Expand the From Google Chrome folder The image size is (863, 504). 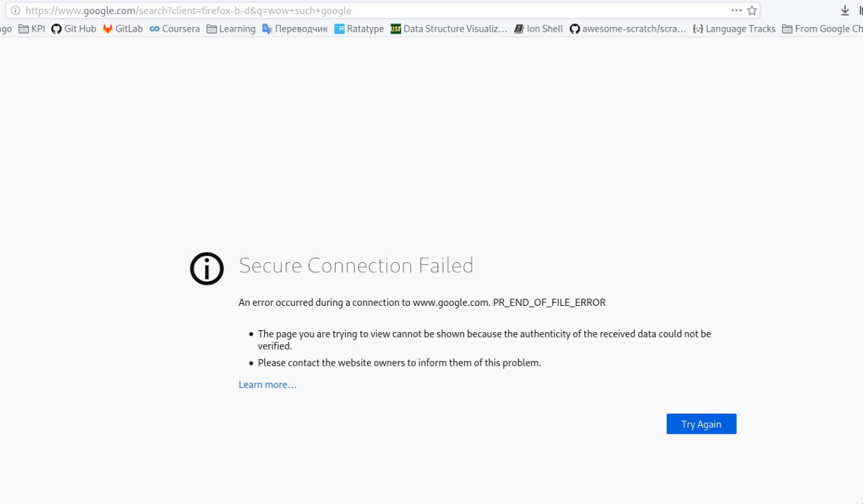(x=823, y=29)
